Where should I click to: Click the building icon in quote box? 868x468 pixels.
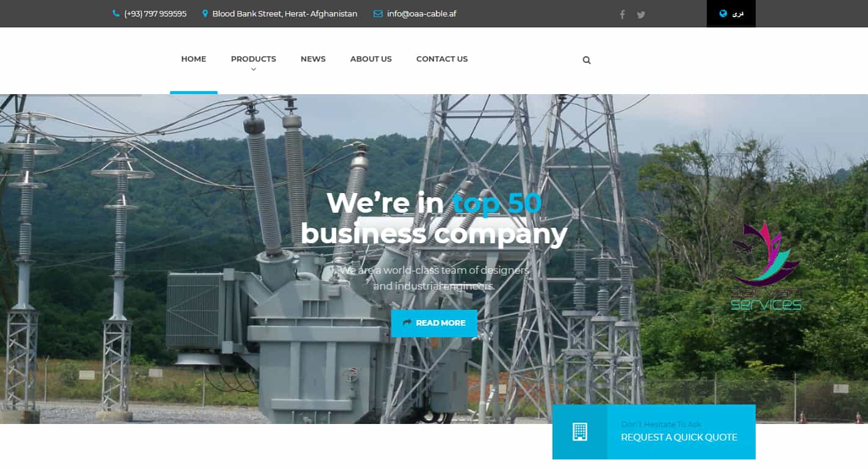(x=580, y=432)
